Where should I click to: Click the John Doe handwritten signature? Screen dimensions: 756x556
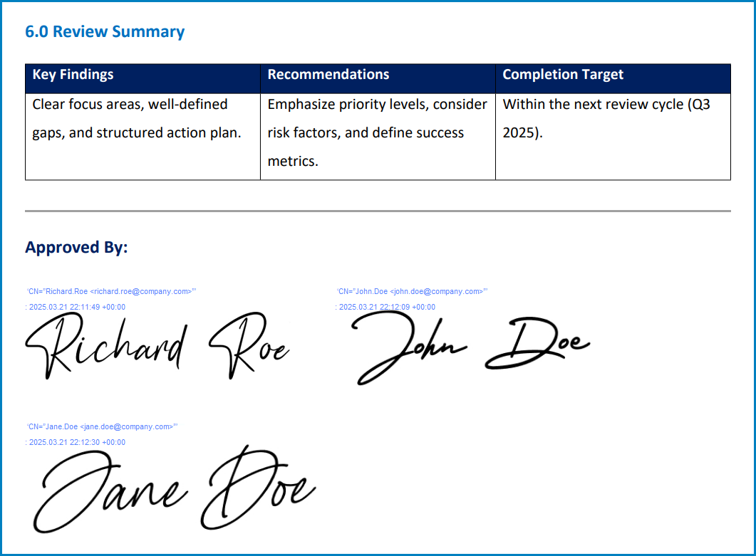pyautogui.click(x=470, y=348)
